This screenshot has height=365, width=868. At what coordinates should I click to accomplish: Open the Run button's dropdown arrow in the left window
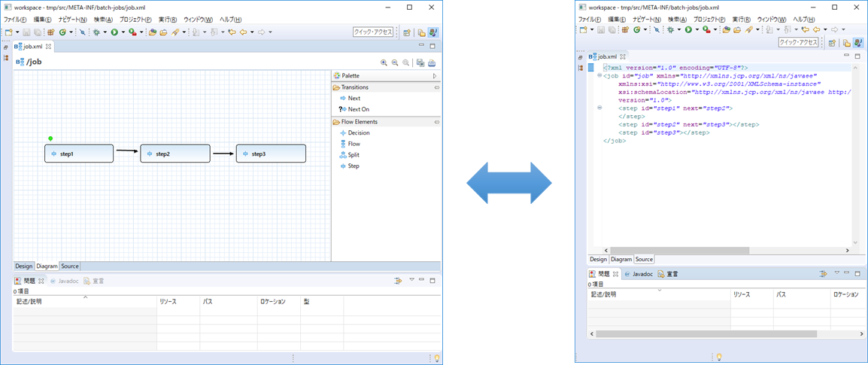(122, 32)
